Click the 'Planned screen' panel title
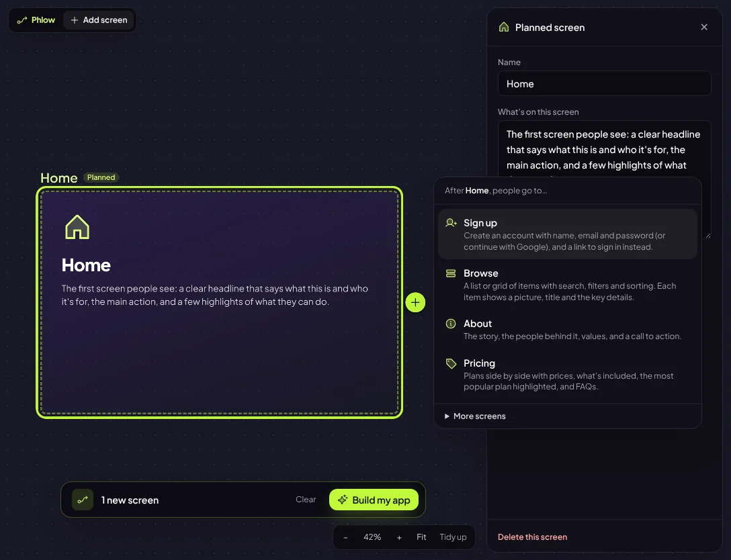Image resolution: width=731 pixels, height=560 pixels. 550,28
